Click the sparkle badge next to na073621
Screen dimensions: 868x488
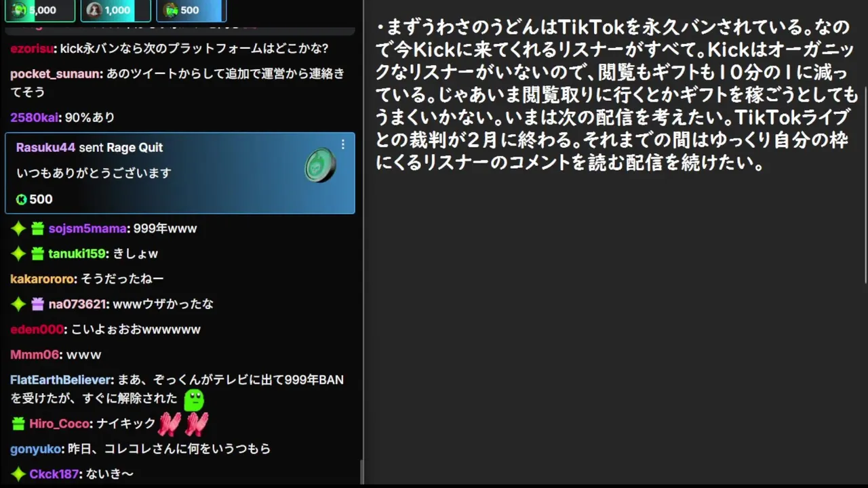[18, 304]
